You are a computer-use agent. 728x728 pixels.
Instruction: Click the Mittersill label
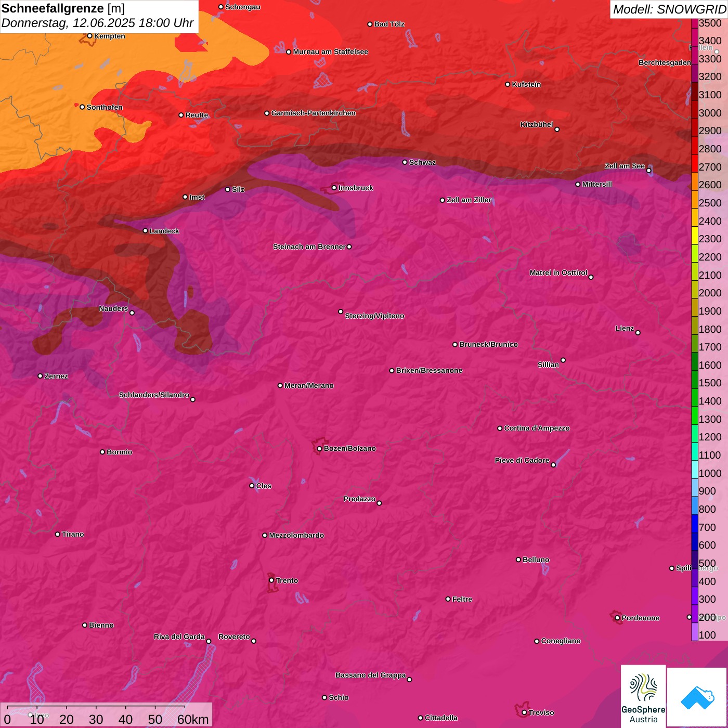coord(597,184)
